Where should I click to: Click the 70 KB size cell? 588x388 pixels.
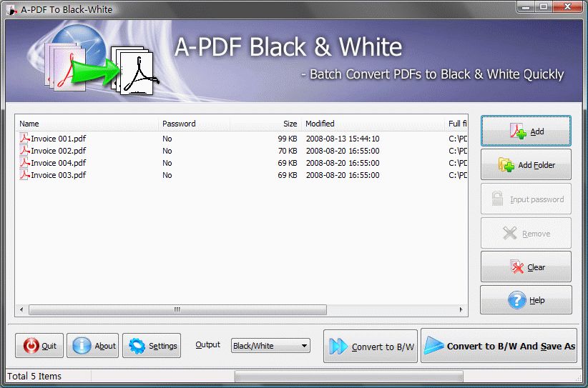point(288,151)
